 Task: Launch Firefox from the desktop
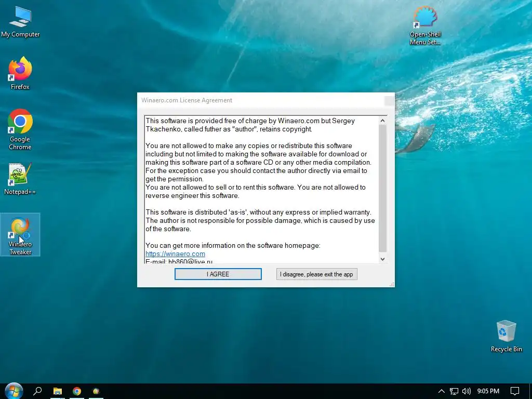point(20,73)
